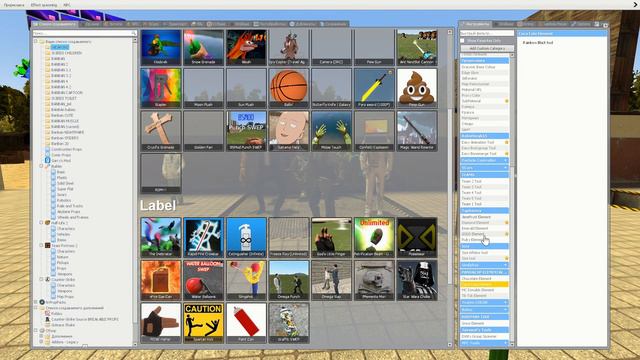Open Rails and Tracks under Builder

tap(70, 206)
